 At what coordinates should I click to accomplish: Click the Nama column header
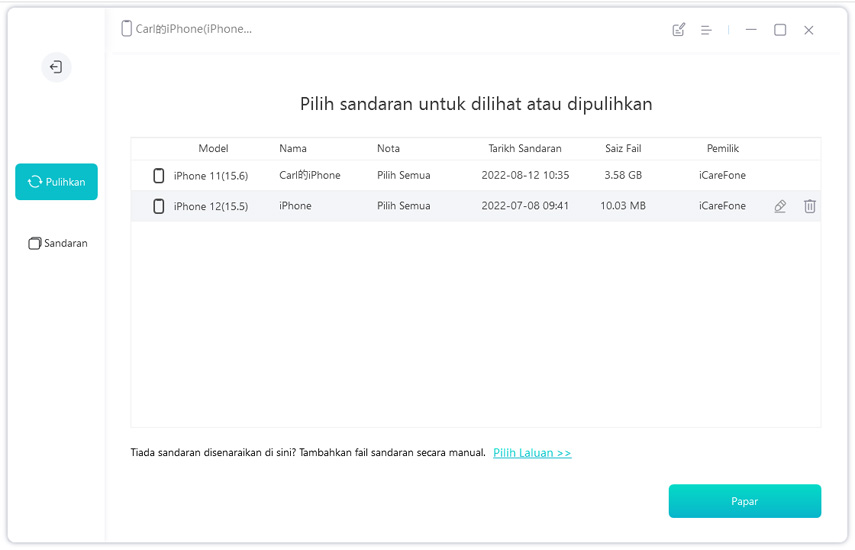[293, 149]
